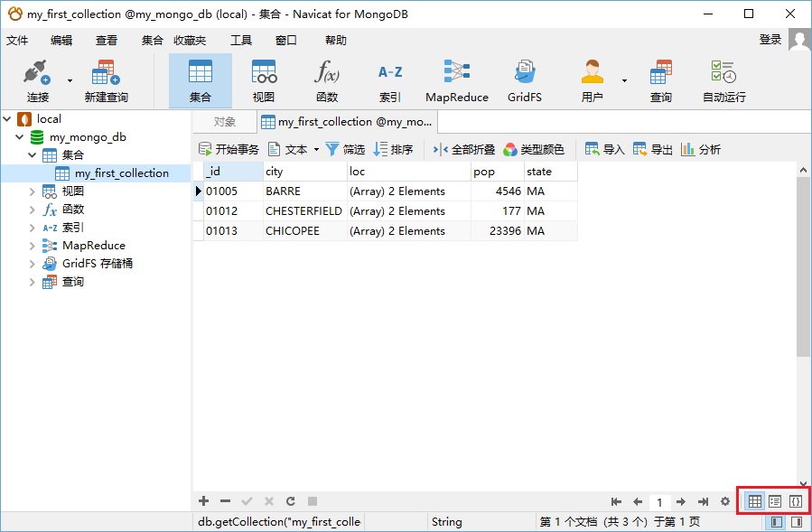
Task: Open the 编辑 menu
Action: (61, 41)
